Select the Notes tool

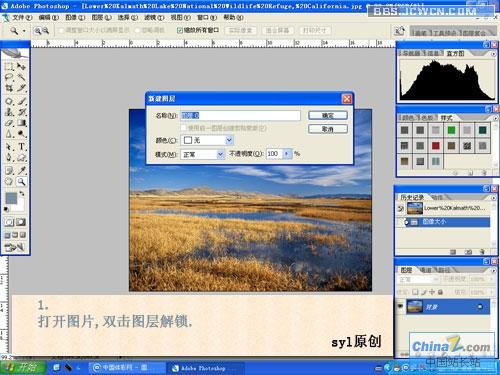9,171
